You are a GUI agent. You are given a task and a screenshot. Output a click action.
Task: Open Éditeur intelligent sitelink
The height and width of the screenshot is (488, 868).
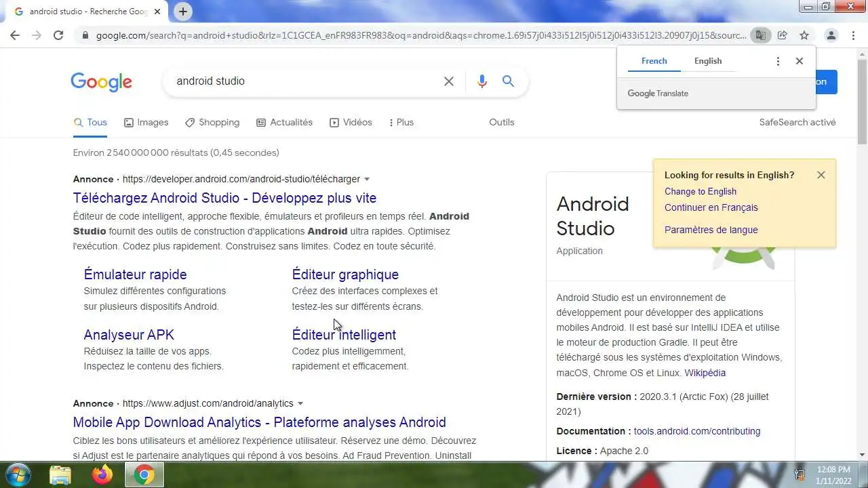[x=344, y=335]
